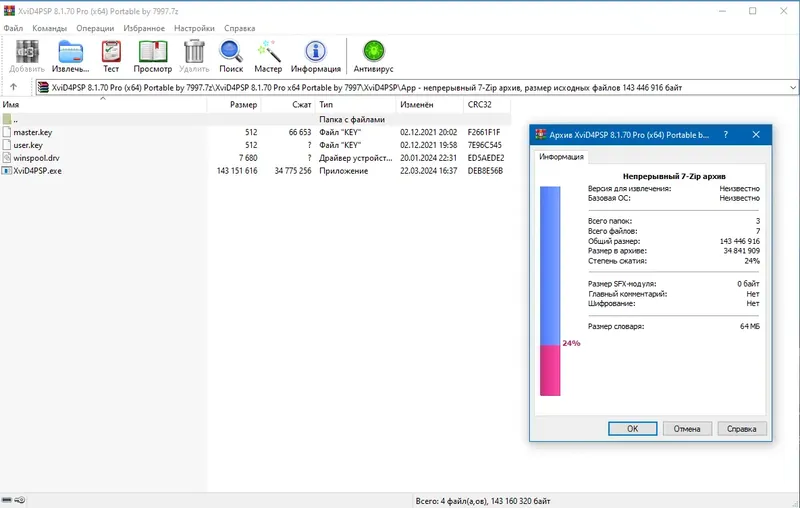This screenshot has height=508, width=800.
Task: Confirm the dialog with OK button
Action: click(x=632, y=428)
